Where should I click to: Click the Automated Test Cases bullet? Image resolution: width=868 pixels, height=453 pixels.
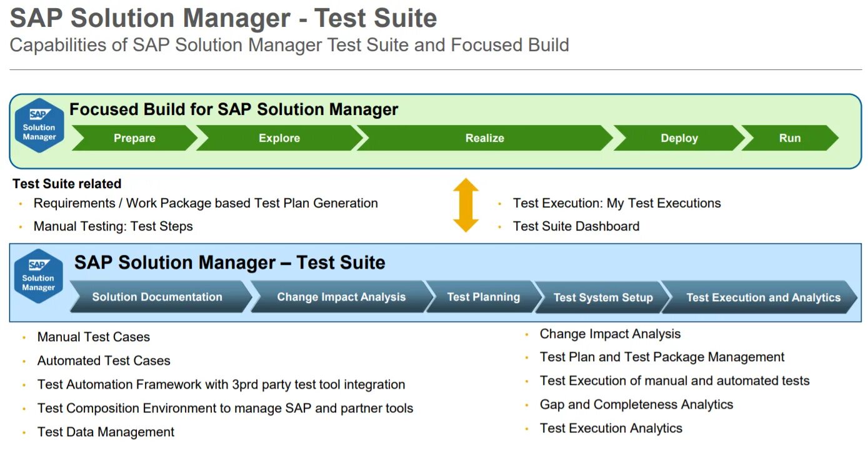point(104,361)
